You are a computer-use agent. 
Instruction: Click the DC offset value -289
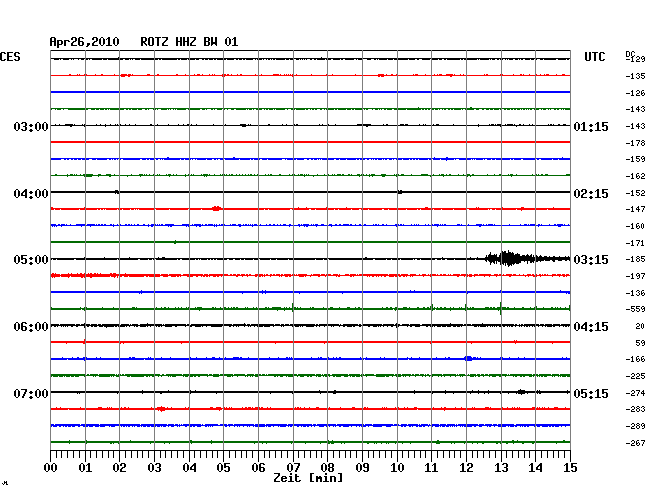[635, 426]
